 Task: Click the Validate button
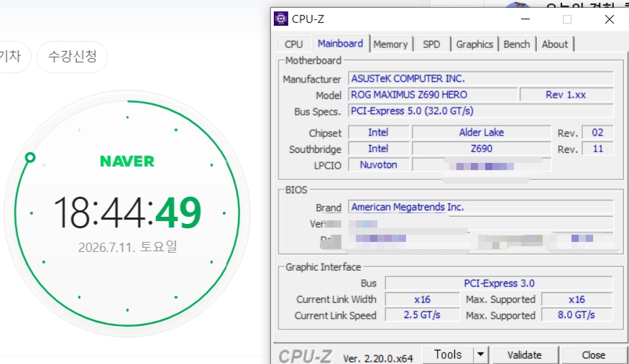tap(525, 355)
